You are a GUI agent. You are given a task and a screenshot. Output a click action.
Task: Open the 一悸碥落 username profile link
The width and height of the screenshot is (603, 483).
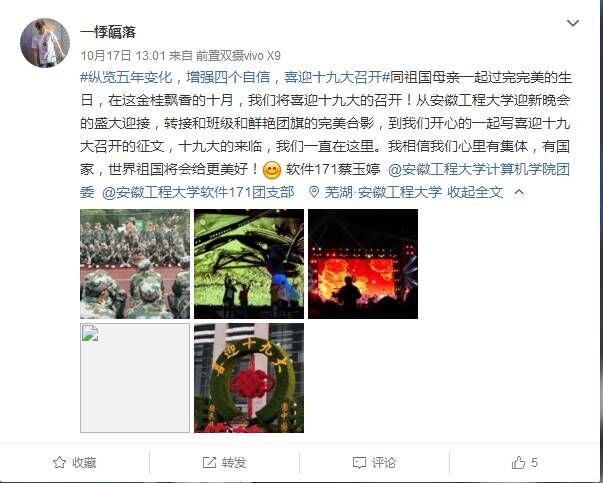click(x=108, y=32)
